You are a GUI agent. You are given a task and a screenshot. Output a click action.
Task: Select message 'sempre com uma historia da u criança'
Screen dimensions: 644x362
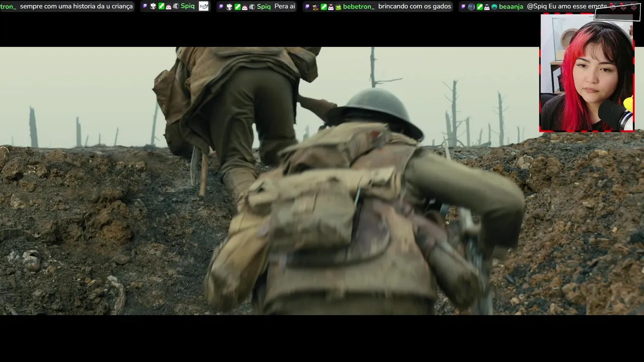(x=76, y=7)
